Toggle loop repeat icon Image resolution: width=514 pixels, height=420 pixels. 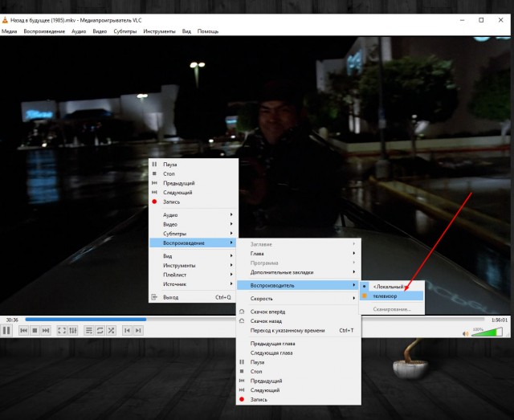100,331
